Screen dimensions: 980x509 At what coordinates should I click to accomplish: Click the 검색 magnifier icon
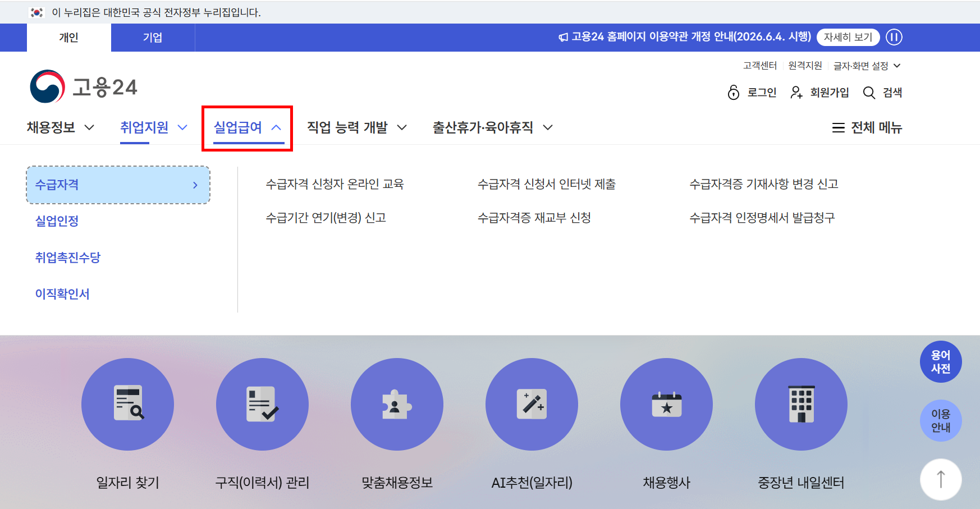(869, 93)
